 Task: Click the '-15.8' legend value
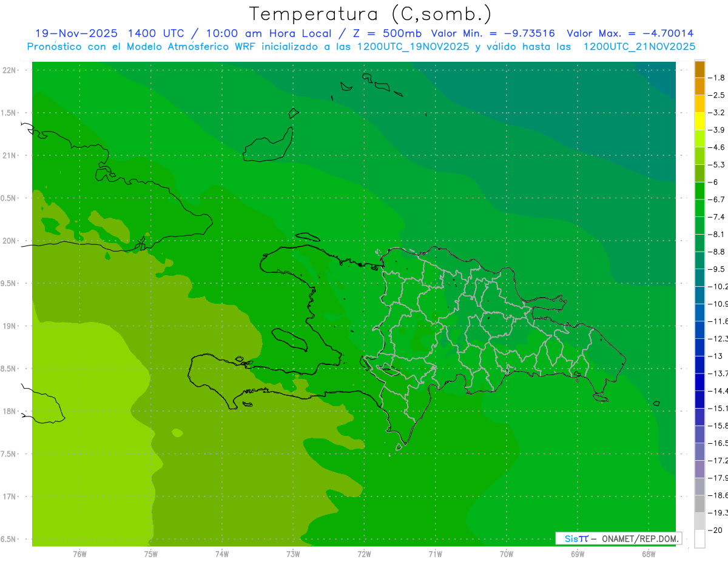[718, 426]
